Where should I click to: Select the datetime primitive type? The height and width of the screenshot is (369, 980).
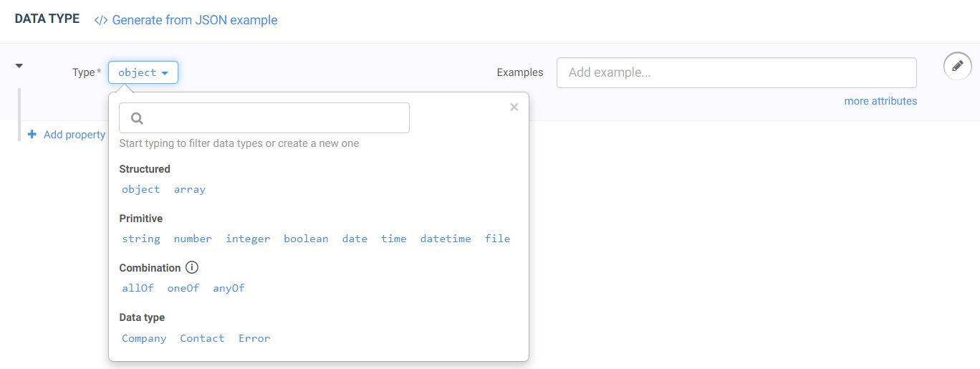[x=446, y=239]
